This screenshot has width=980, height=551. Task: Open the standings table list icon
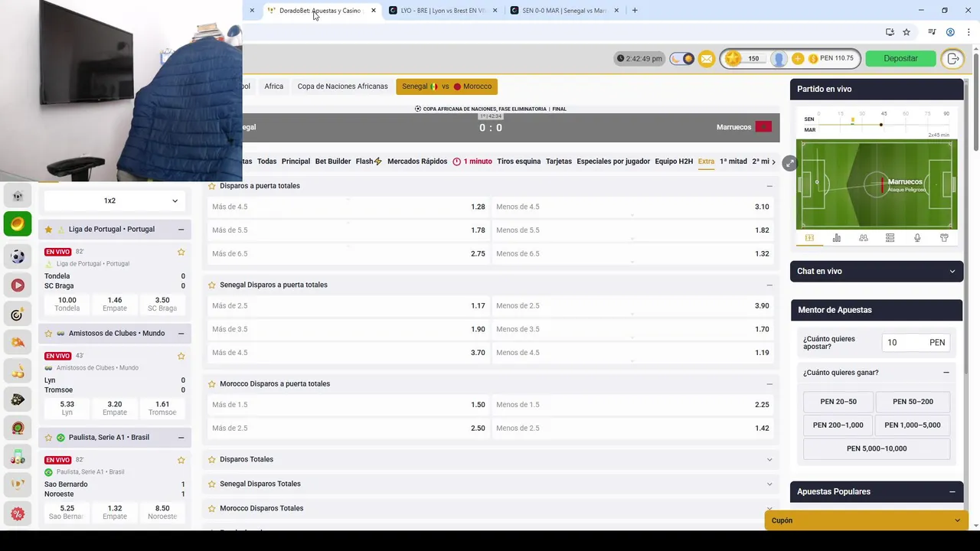(890, 238)
